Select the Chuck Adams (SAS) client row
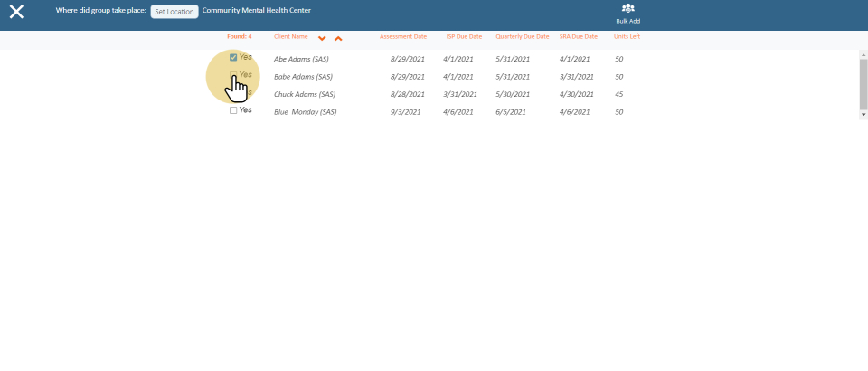This screenshot has width=868, height=371. [x=305, y=94]
